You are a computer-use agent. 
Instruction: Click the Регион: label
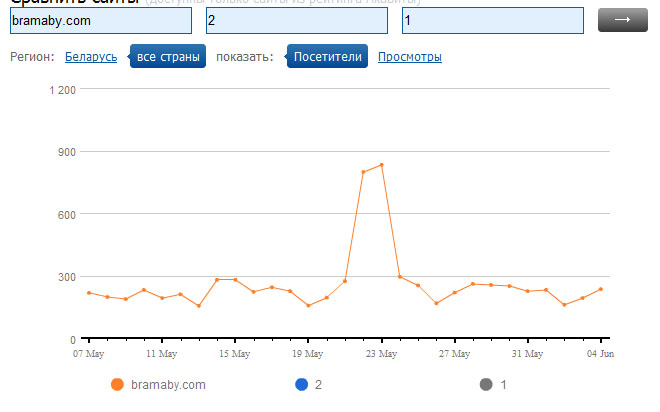point(32,57)
